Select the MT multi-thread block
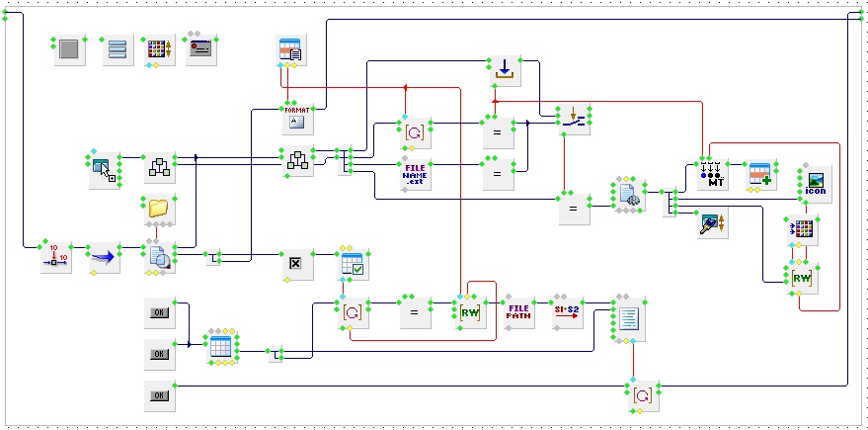868x430 pixels. (x=712, y=175)
